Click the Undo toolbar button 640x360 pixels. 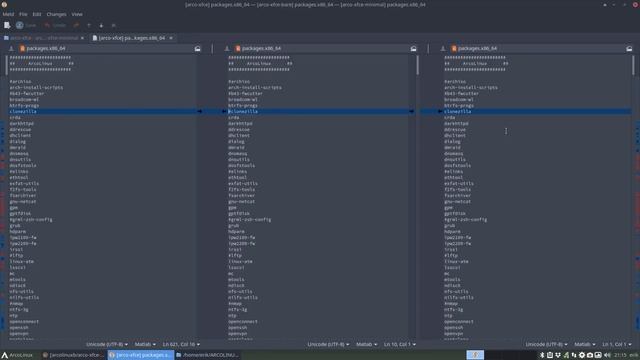tap(55, 25)
